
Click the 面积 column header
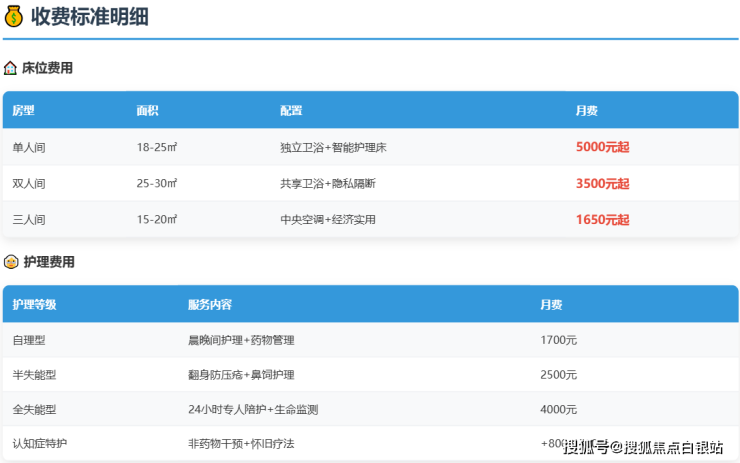pos(148,110)
